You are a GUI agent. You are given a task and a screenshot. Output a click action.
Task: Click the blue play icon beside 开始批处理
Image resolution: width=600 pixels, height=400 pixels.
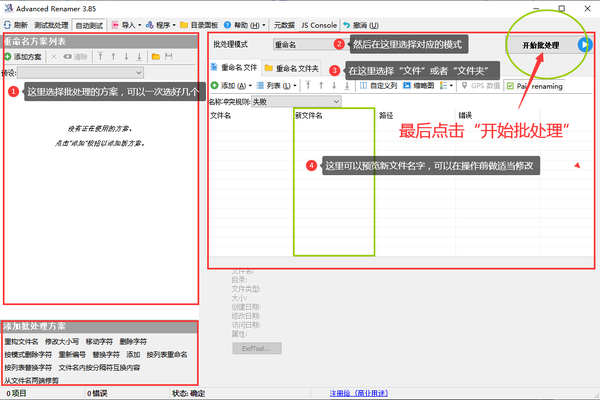[584, 45]
